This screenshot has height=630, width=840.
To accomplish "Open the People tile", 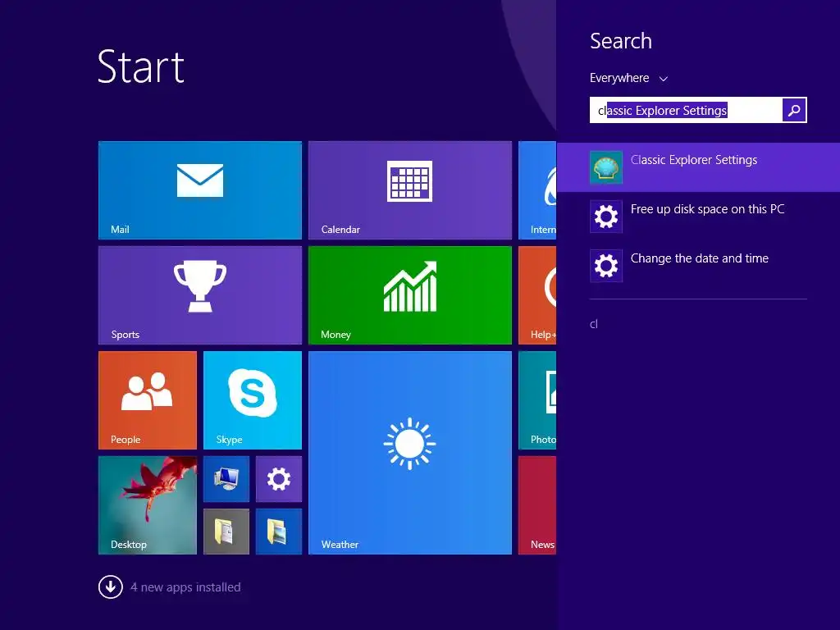I will (x=148, y=400).
